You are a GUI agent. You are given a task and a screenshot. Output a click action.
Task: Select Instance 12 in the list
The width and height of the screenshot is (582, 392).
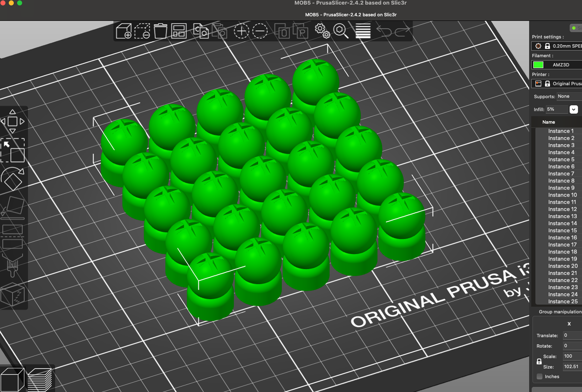tap(562, 209)
